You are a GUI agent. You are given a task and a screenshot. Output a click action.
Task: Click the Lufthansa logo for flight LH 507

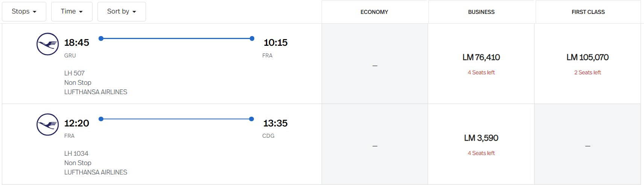point(47,44)
